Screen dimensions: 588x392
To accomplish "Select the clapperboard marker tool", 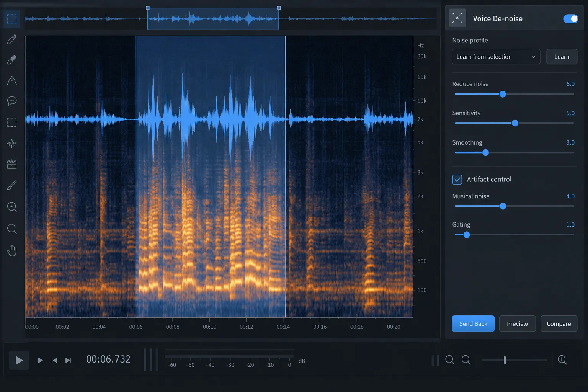I will 12,164.
